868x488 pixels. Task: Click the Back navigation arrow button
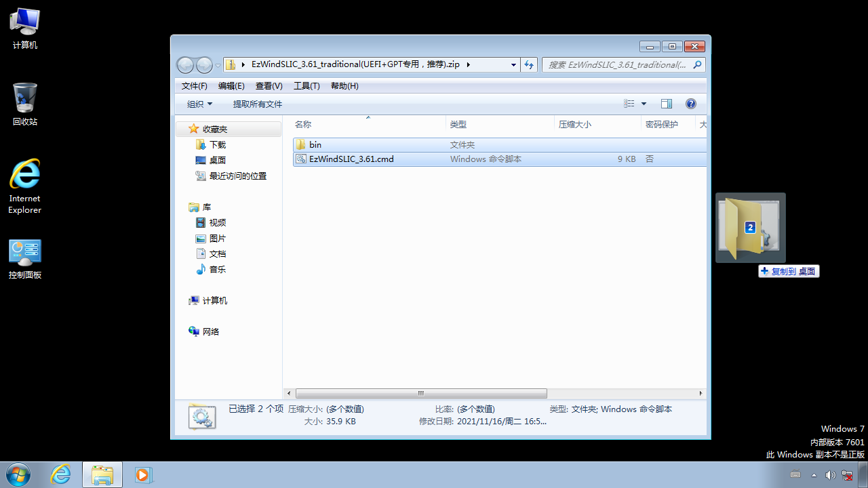tap(185, 65)
